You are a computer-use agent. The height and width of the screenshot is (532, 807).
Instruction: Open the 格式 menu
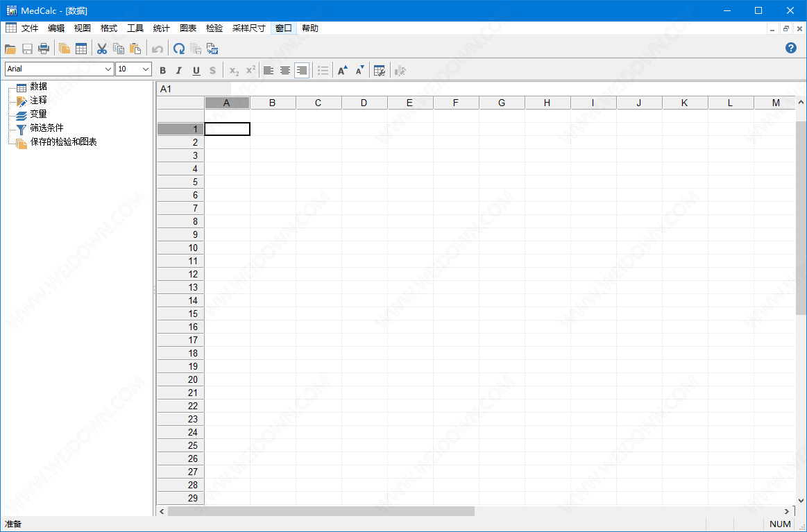coord(109,28)
